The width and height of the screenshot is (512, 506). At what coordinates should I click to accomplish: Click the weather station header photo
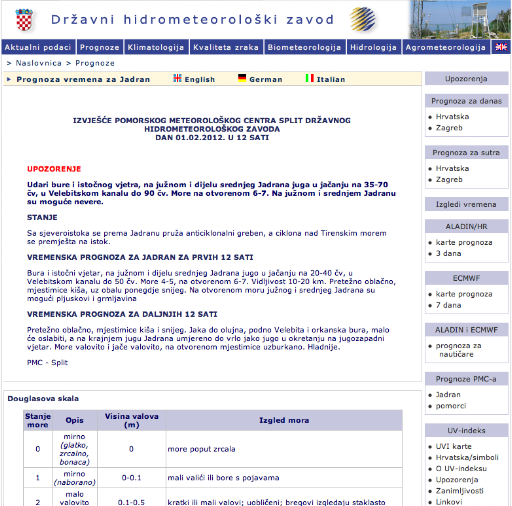(x=460, y=20)
